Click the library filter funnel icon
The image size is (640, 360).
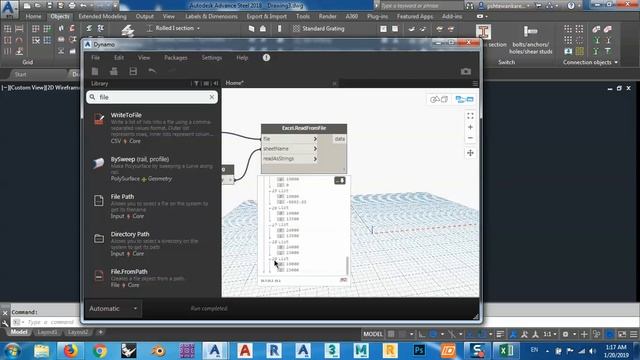coord(196,83)
